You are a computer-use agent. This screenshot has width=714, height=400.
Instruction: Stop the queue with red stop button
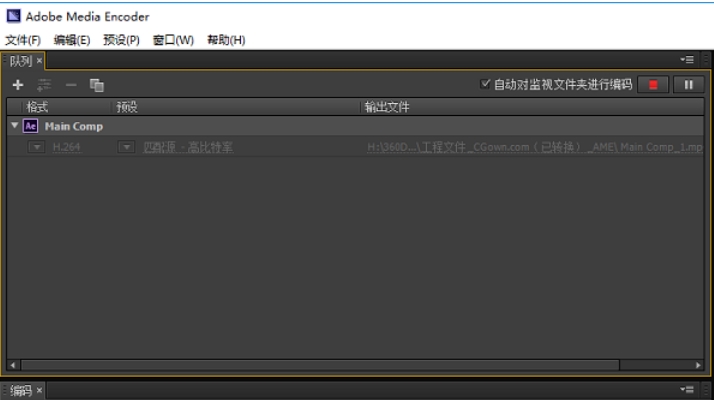click(x=653, y=85)
